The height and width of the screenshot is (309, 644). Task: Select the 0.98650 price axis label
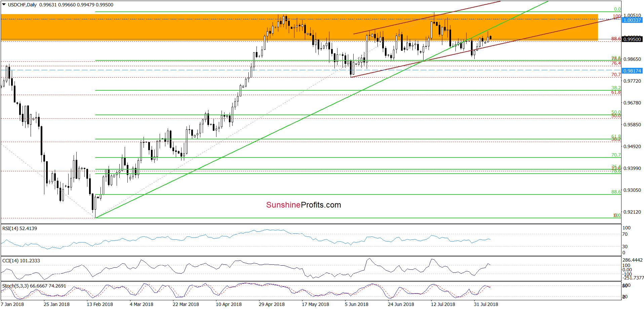point(632,59)
